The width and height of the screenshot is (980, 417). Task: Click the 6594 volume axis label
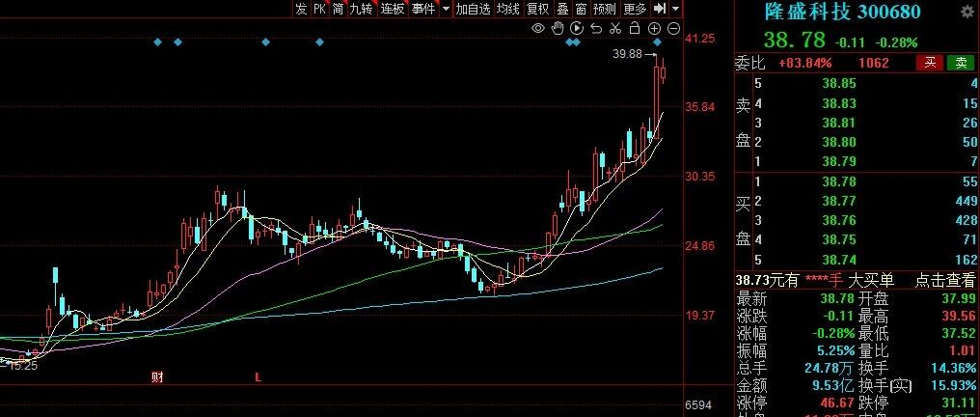698,405
